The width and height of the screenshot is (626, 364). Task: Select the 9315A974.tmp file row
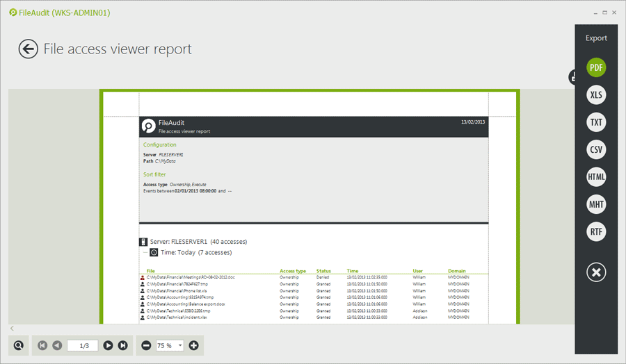pyautogui.click(x=314, y=297)
